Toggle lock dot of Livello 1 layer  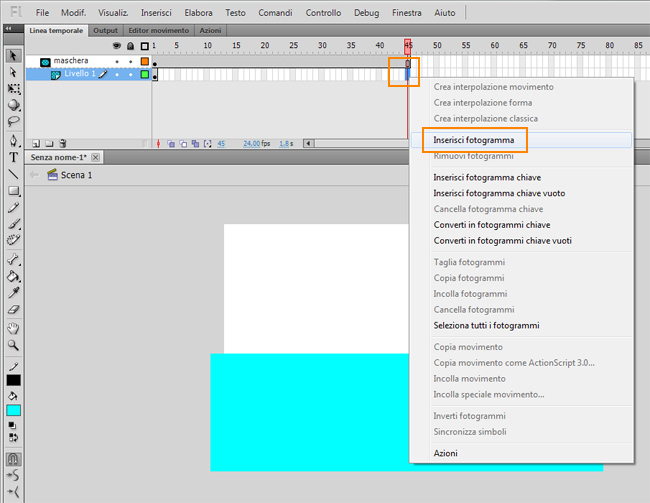(x=131, y=75)
